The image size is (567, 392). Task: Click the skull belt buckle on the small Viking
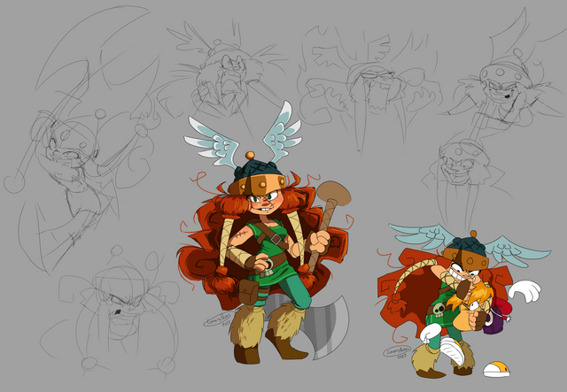coord(439,310)
